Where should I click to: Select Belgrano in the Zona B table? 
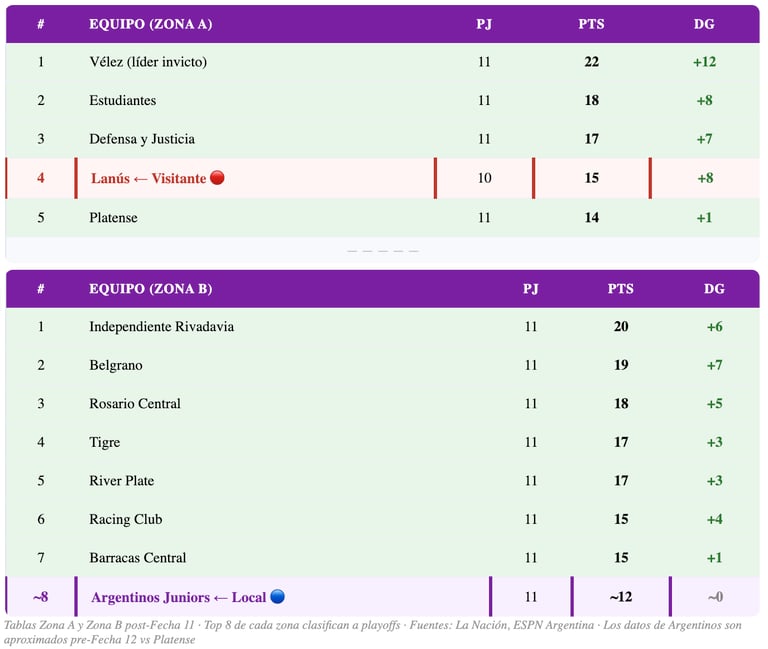pyautogui.click(x=116, y=366)
